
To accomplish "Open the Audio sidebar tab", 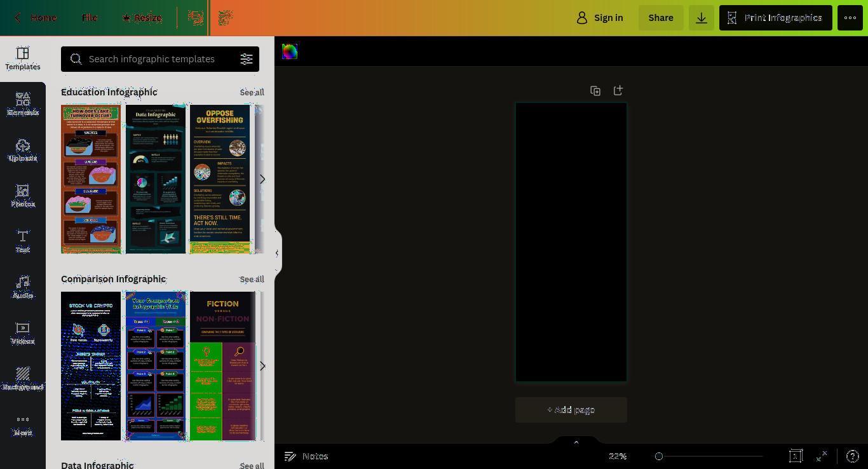I will [23, 288].
